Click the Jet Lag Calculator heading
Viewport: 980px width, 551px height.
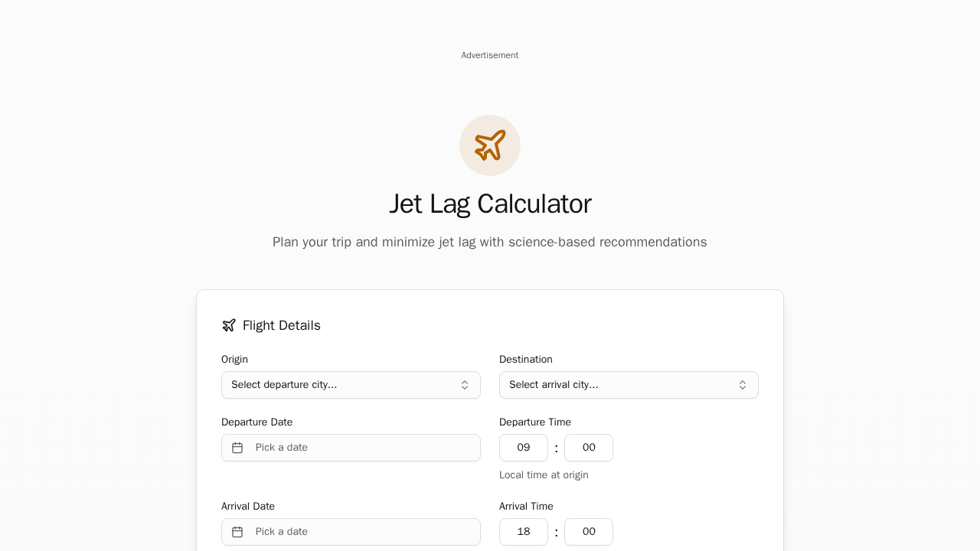490,204
